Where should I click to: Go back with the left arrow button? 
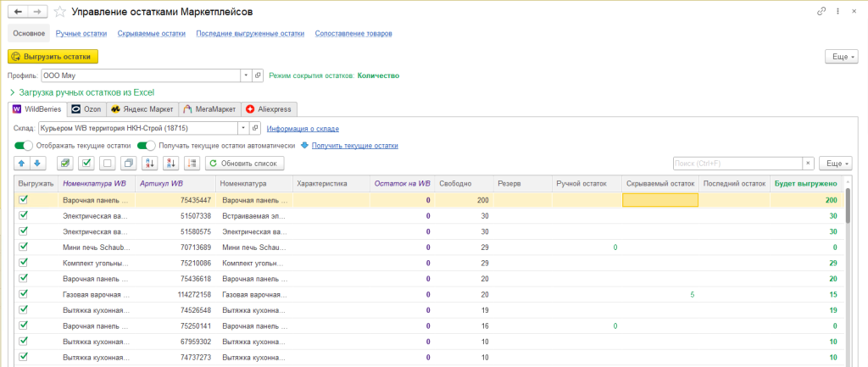pos(18,12)
